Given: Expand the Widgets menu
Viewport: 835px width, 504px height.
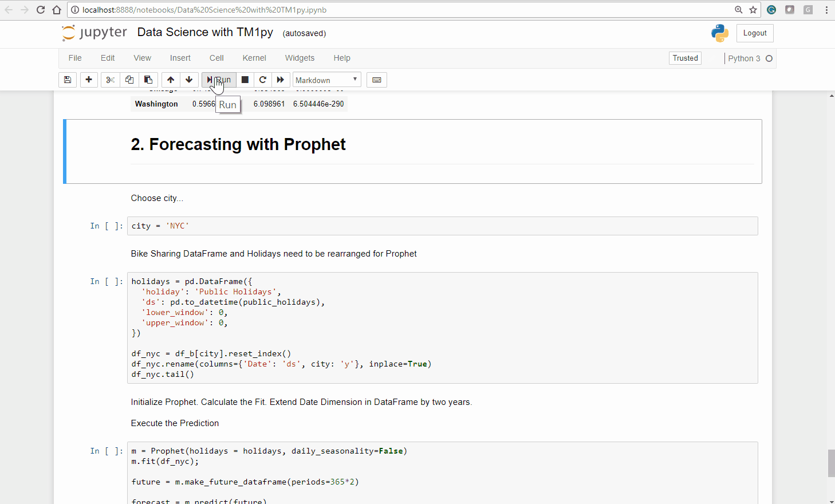Looking at the screenshot, I should click(300, 58).
